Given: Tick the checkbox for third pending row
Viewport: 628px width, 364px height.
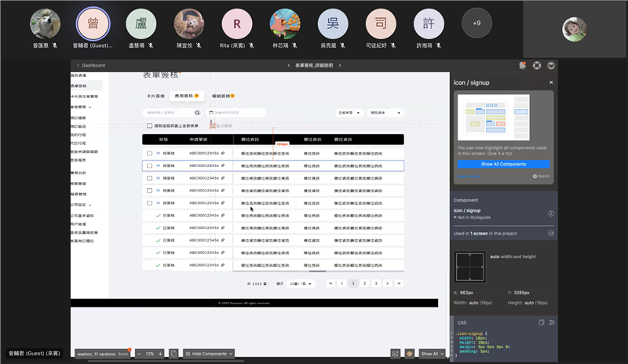Looking at the screenshot, I should pos(149,177).
